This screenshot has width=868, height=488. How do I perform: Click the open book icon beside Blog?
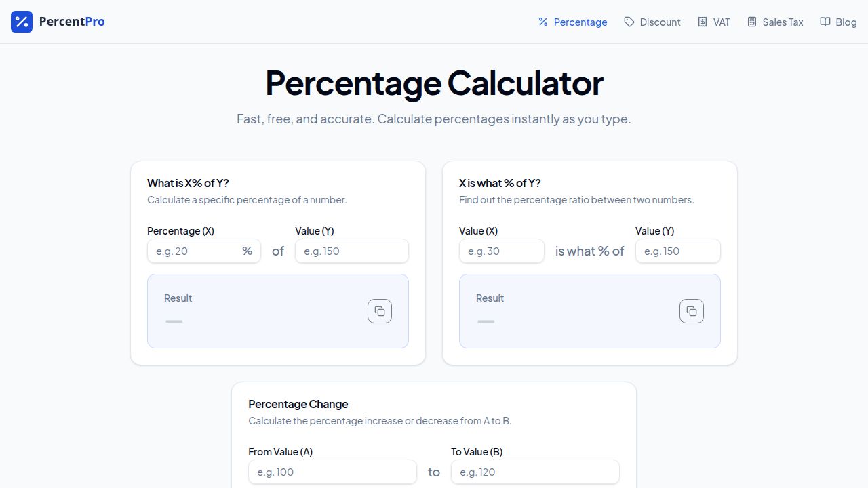coord(825,22)
